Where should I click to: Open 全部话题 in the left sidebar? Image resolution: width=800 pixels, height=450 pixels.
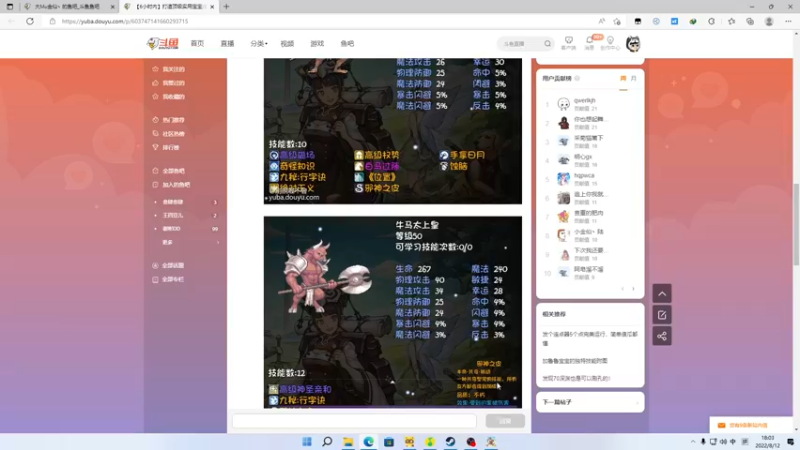173,266
